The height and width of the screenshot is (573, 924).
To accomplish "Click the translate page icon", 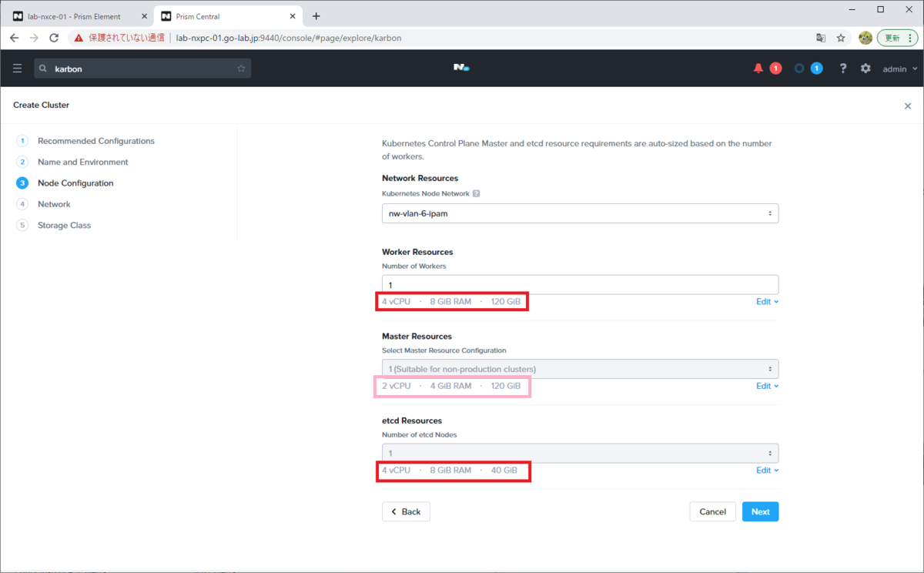I will click(x=822, y=37).
